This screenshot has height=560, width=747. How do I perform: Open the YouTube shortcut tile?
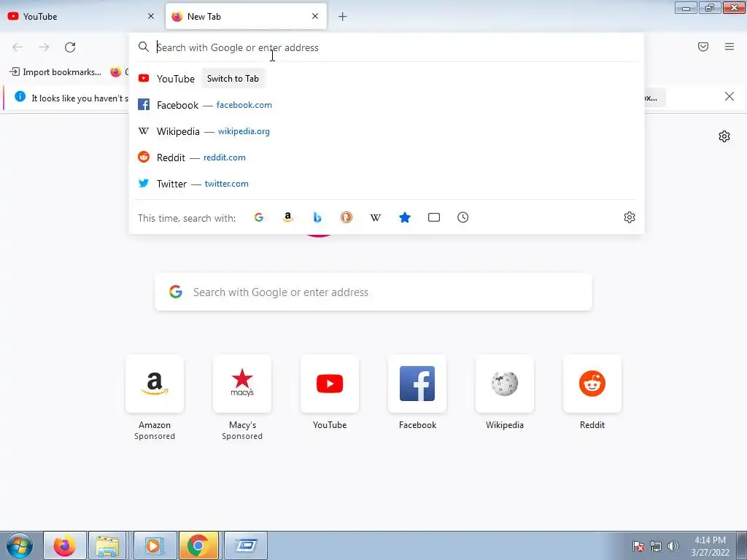click(x=330, y=384)
